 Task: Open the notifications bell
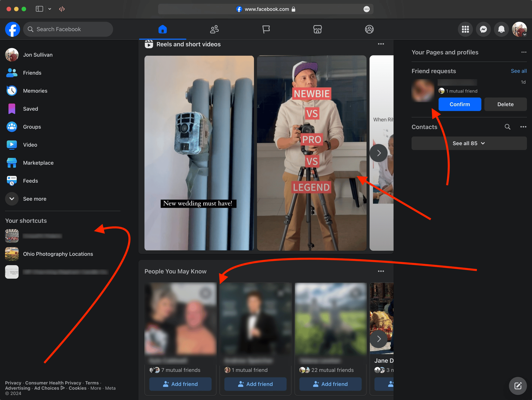point(501,29)
